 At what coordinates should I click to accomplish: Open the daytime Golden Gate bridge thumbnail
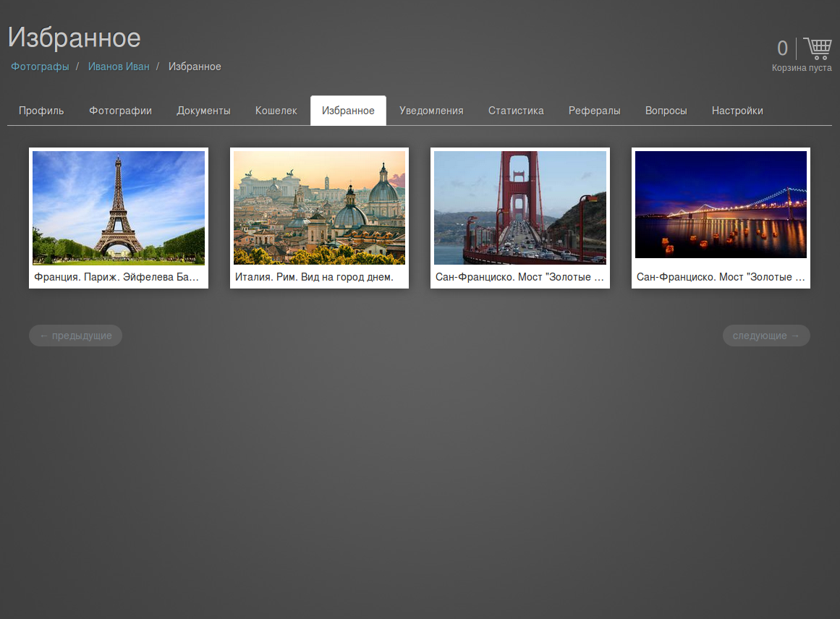tap(519, 208)
